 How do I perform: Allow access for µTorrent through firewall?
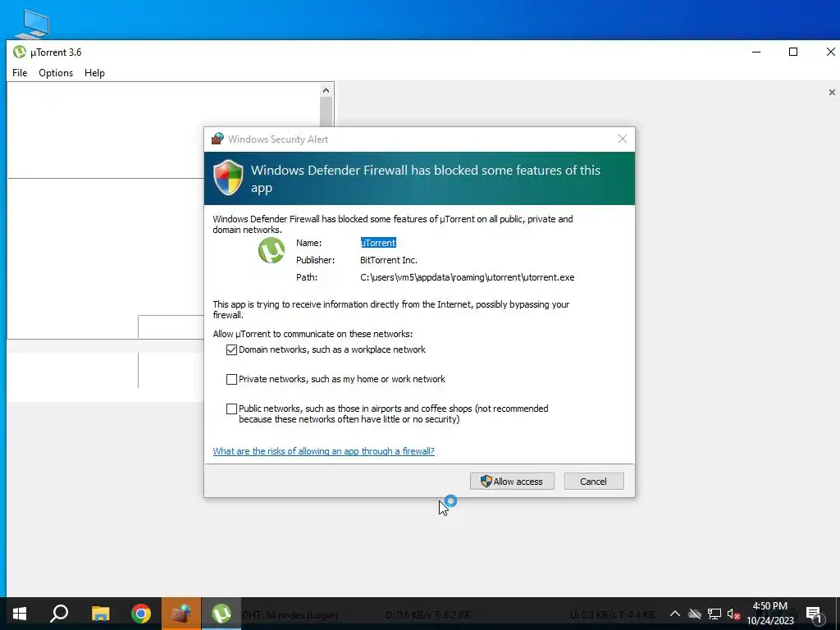(512, 481)
